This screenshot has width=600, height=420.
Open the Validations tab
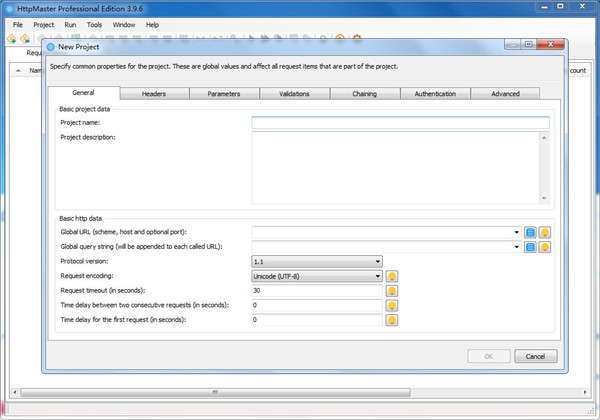(x=295, y=94)
